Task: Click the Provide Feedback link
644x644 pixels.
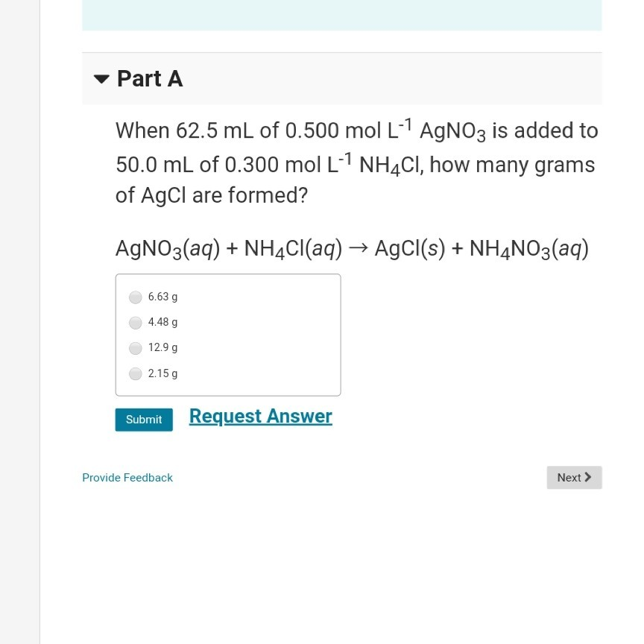Action: point(127,477)
